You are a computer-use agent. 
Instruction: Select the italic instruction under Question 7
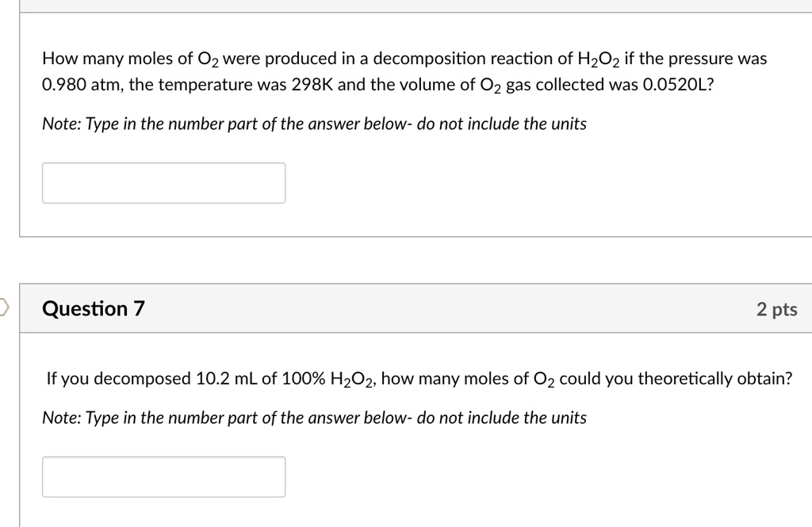pos(314,418)
